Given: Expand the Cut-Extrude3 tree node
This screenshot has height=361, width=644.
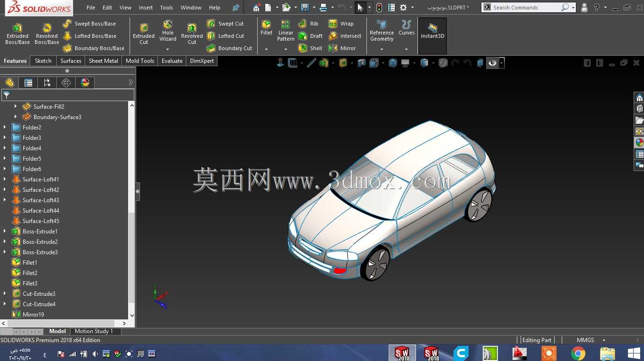Looking at the screenshot, I should click(5, 293).
